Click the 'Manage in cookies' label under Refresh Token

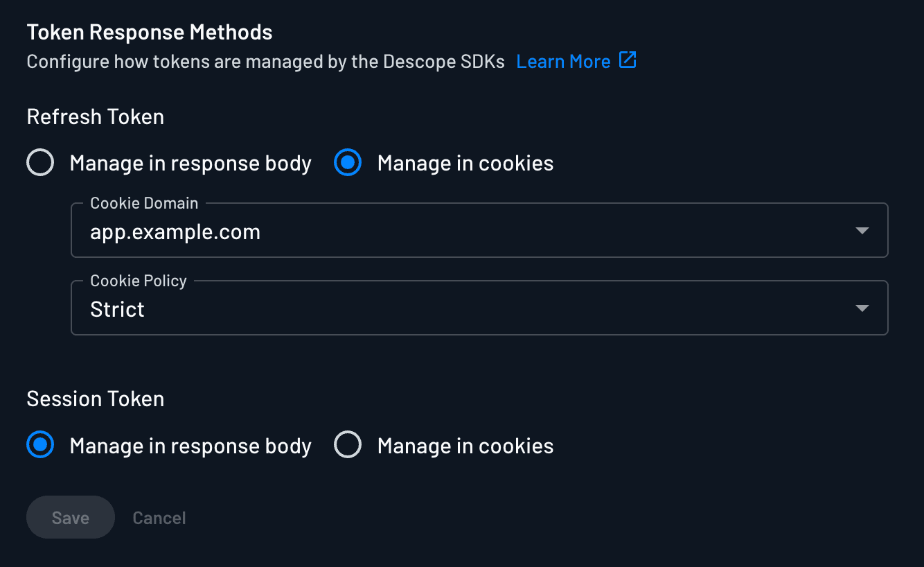464,162
